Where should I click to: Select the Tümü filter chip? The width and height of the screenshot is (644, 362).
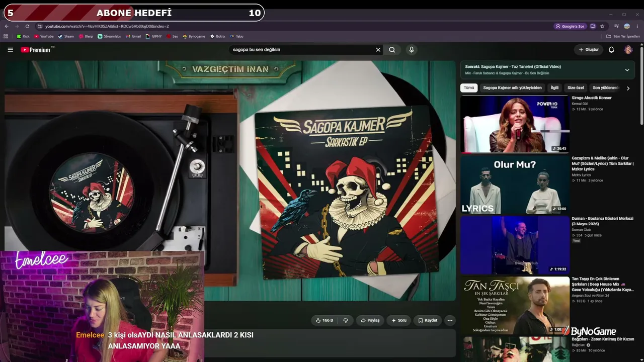tap(469, 88)
